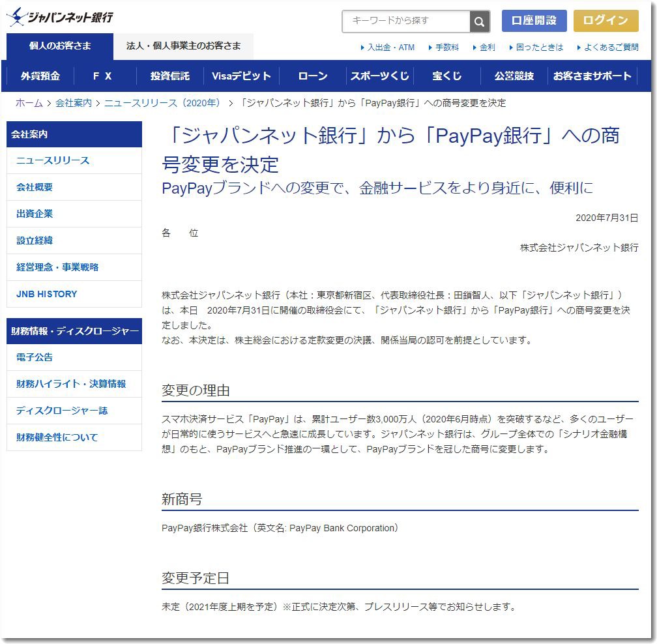
Task: Open ニュースリリース in the sidebar
Action: (x=74, y=160)
